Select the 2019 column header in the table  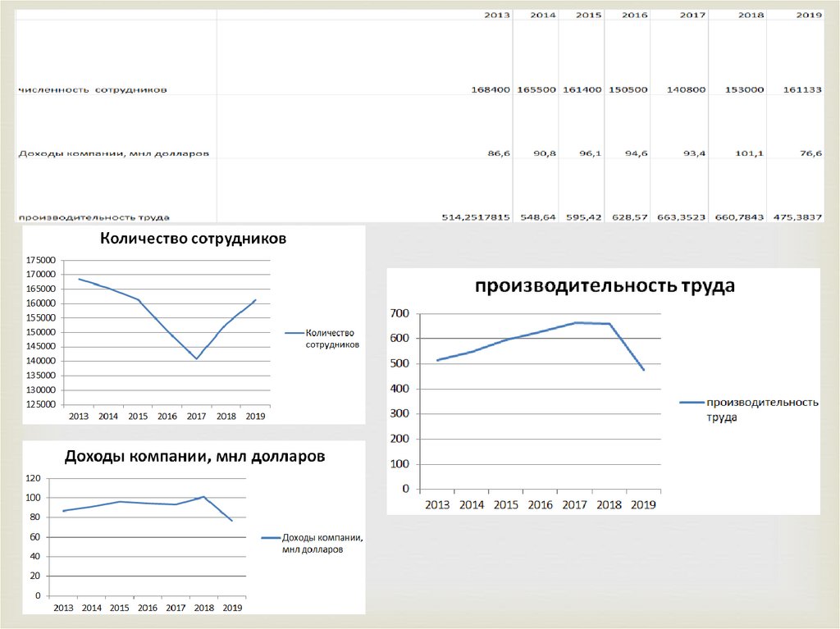click(808, 15)
